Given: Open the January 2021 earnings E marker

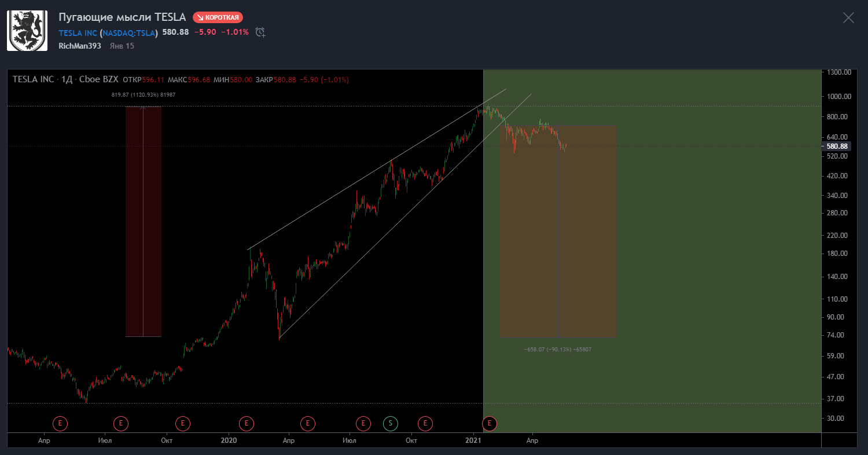Looking at the screenshot, I should point(490,424).
